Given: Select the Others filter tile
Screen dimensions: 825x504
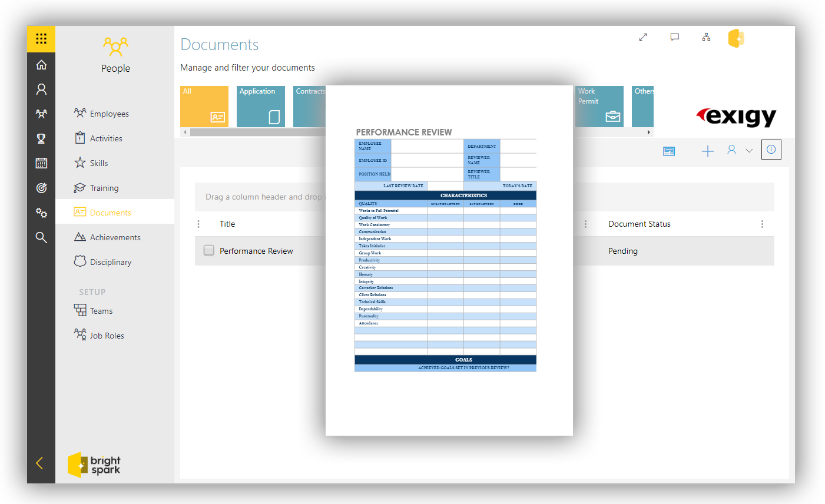Looking at the screenshot, I should 642,107.
